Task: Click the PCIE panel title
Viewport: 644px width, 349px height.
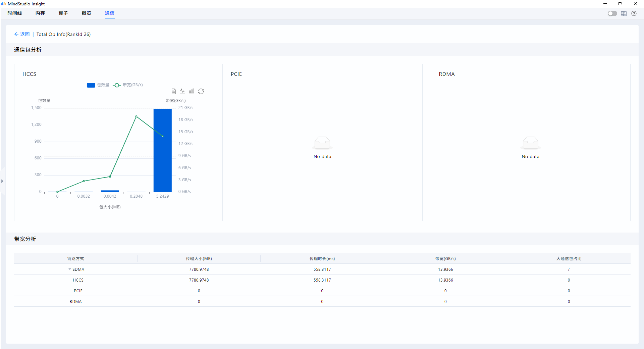Action: pyautogui.click(x=236, y=74)
